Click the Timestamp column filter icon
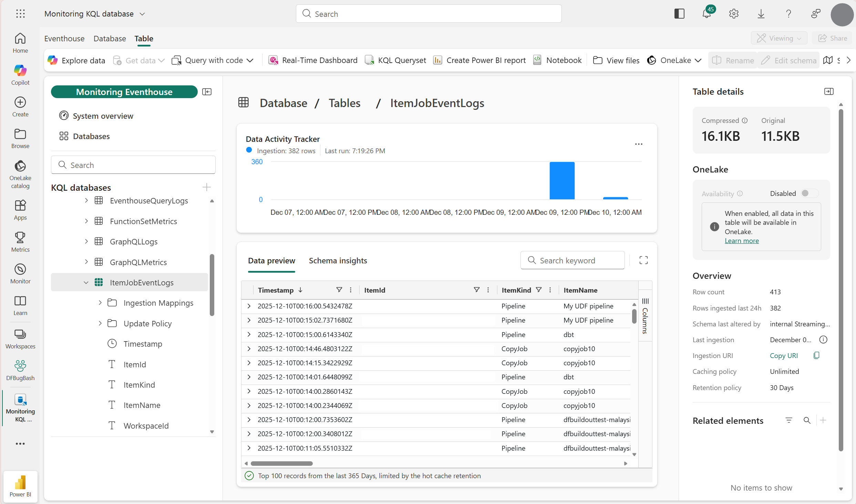The width and height of the screenshot is (856, 504). point(339,290)
